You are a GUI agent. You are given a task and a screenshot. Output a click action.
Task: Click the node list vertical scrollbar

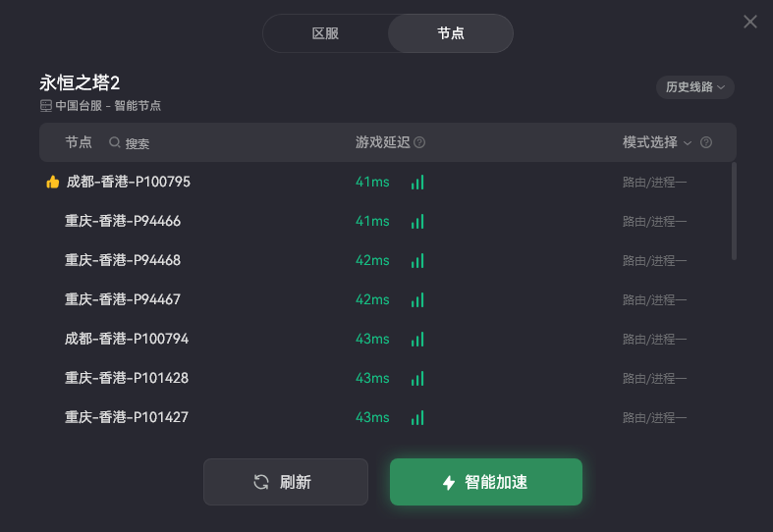(x=734, y=211)
